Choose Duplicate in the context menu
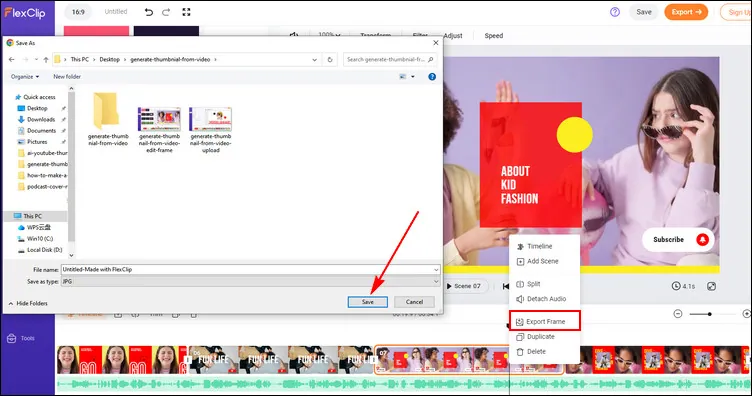 point(536,337)
